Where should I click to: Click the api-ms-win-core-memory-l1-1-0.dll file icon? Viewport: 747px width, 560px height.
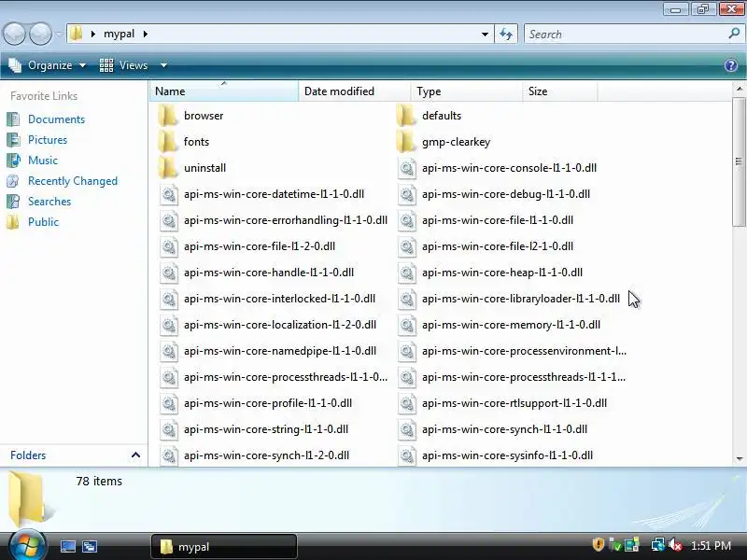pos(407,325)
